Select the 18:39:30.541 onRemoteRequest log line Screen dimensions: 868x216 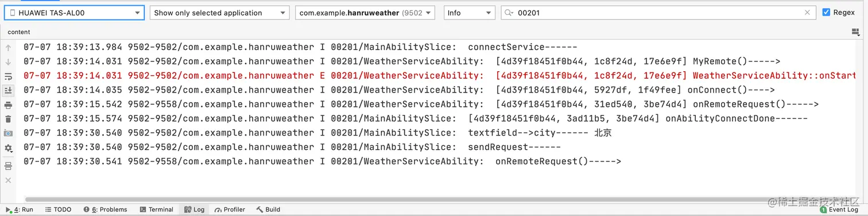[x=323, y=161]
